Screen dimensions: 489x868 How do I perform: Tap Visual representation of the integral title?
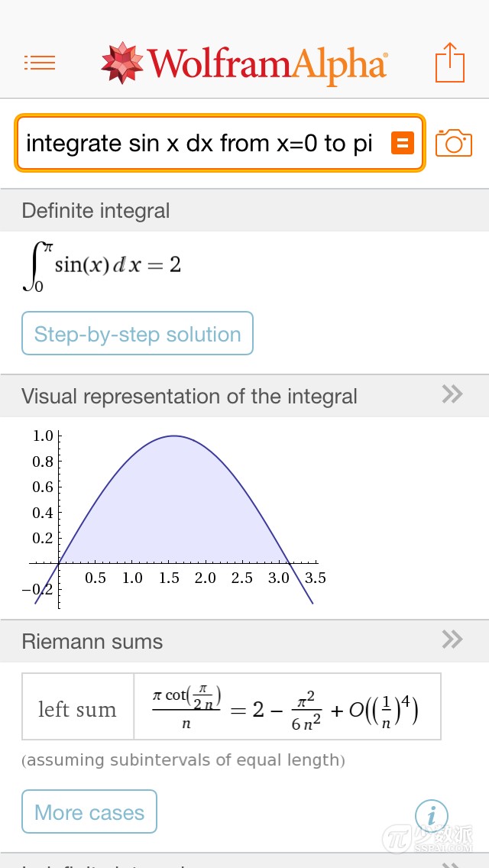[189, 397]
